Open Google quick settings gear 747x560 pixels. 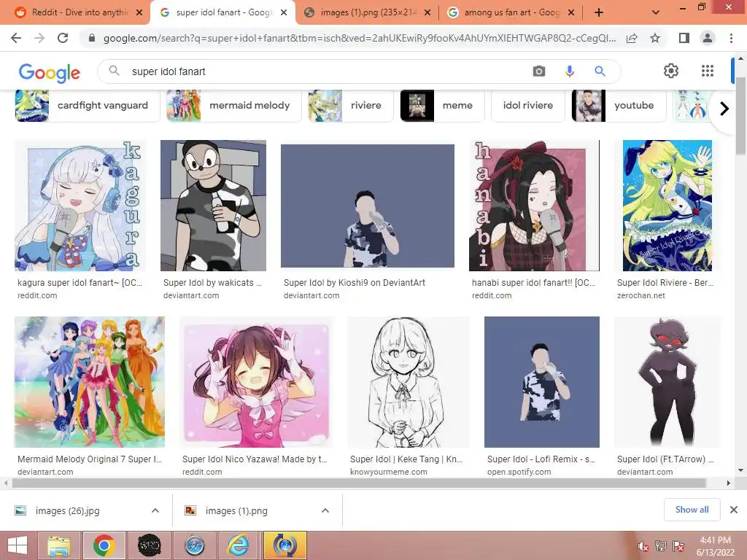671,71
